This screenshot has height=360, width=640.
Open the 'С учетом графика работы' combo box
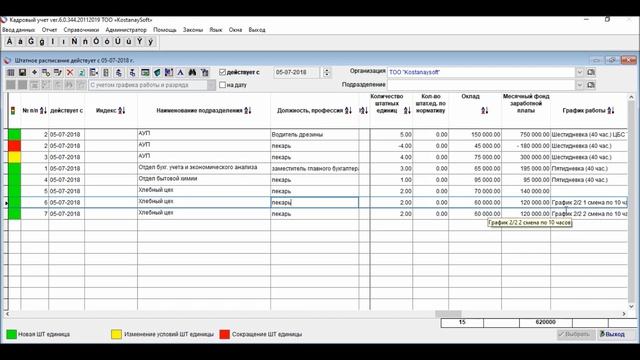pyautogui.click(x=152, y=85)
